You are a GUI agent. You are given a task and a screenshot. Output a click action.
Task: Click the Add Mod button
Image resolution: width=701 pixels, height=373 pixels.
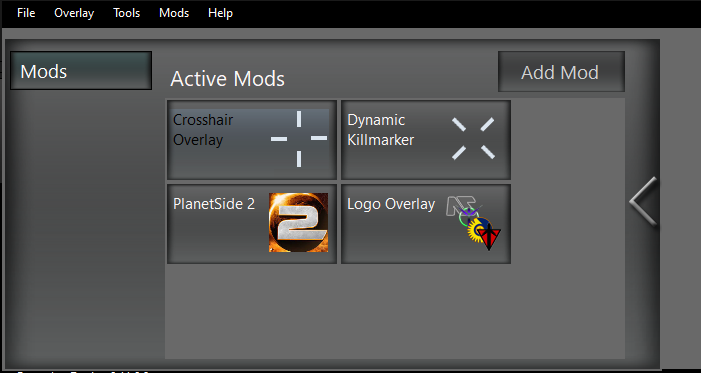561,72
